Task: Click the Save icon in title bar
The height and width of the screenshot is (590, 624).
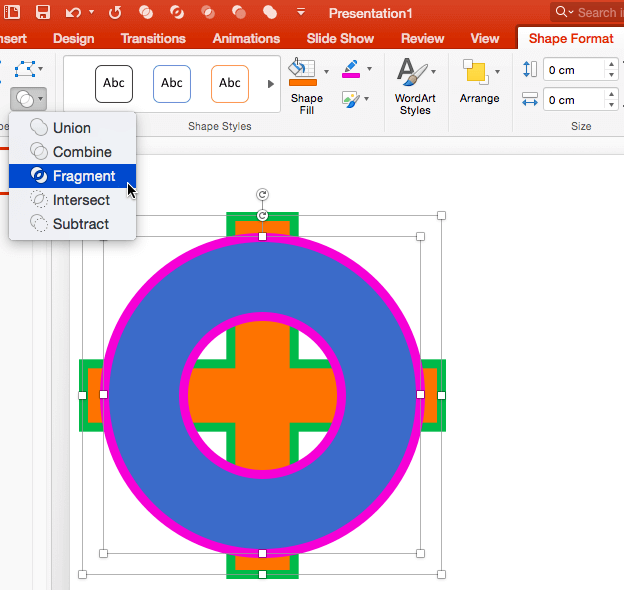Action: coord(42,12)
